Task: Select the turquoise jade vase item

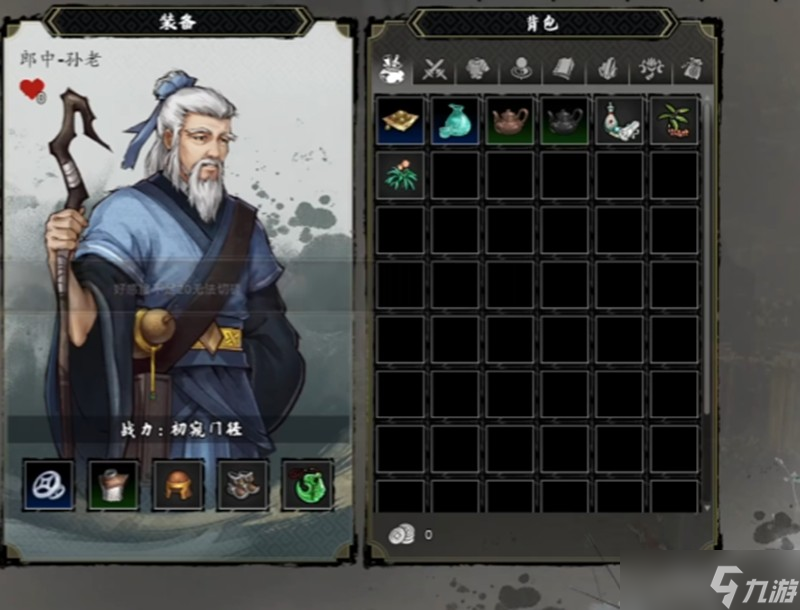Action: pyautogui.click(x=455, y=120)
